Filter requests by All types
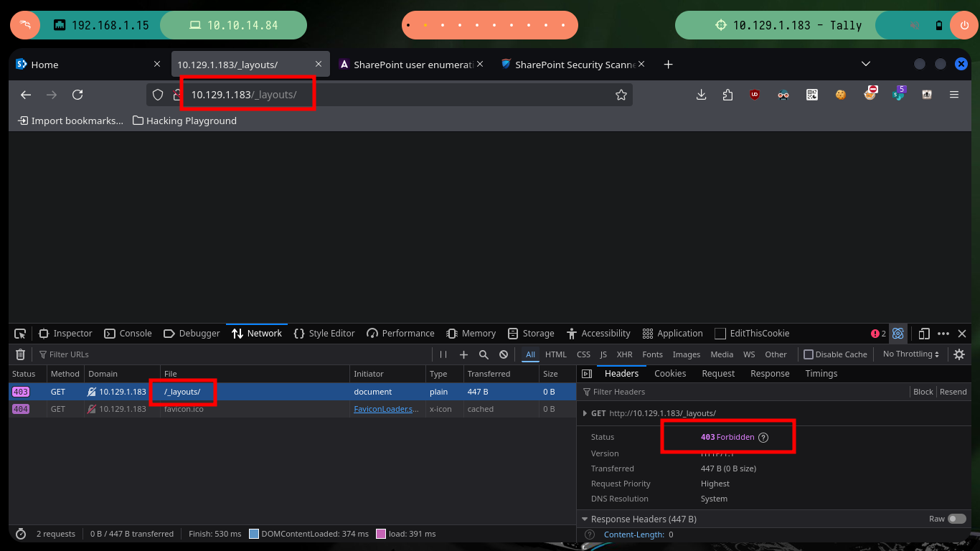980x551 pixels. pos(531,354)
